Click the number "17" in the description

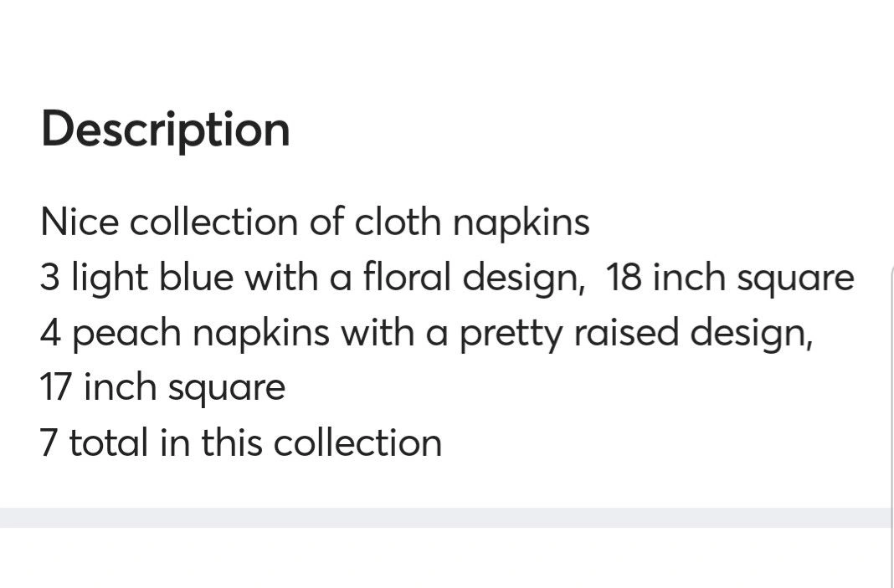tap(56, 387)
